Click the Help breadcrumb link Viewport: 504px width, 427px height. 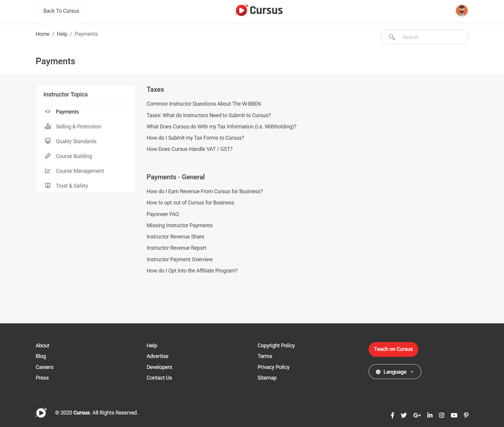point(62,34)
